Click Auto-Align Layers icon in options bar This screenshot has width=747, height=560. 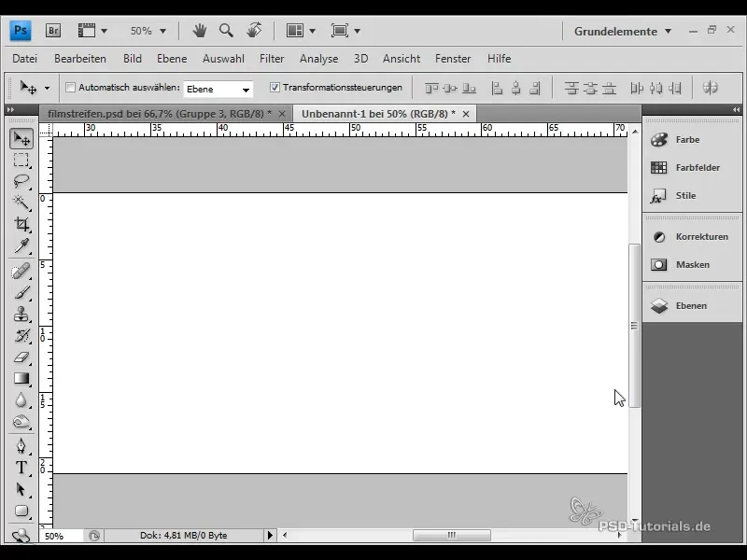(x=710, y=88)
